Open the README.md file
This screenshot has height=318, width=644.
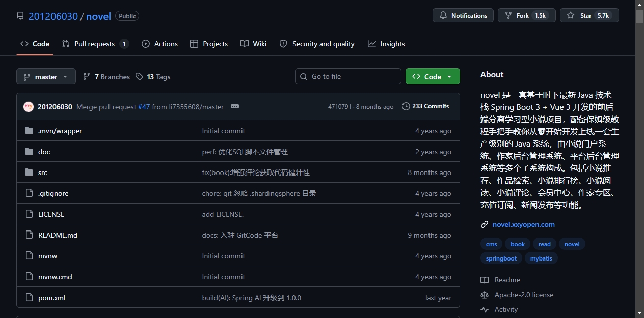click(58, 235)
